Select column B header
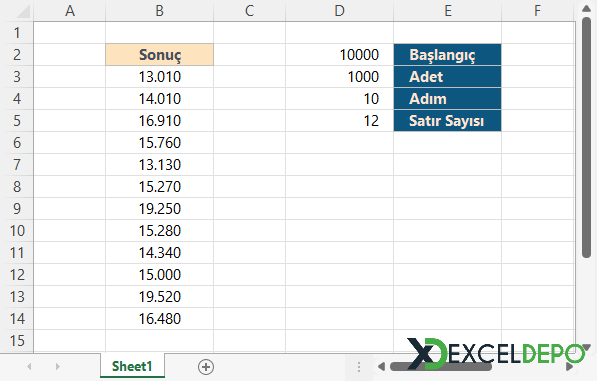 click(x=160, y=11)
